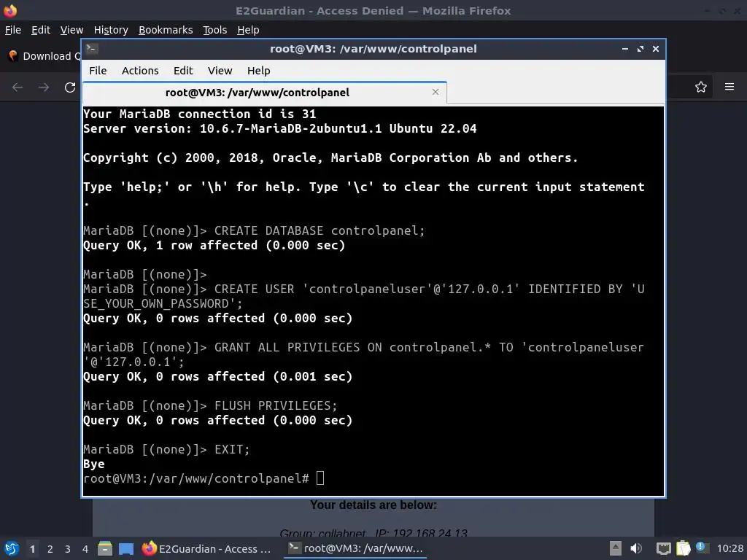
Task: Click Firefox forward arrow button
Action: point(44,87)
